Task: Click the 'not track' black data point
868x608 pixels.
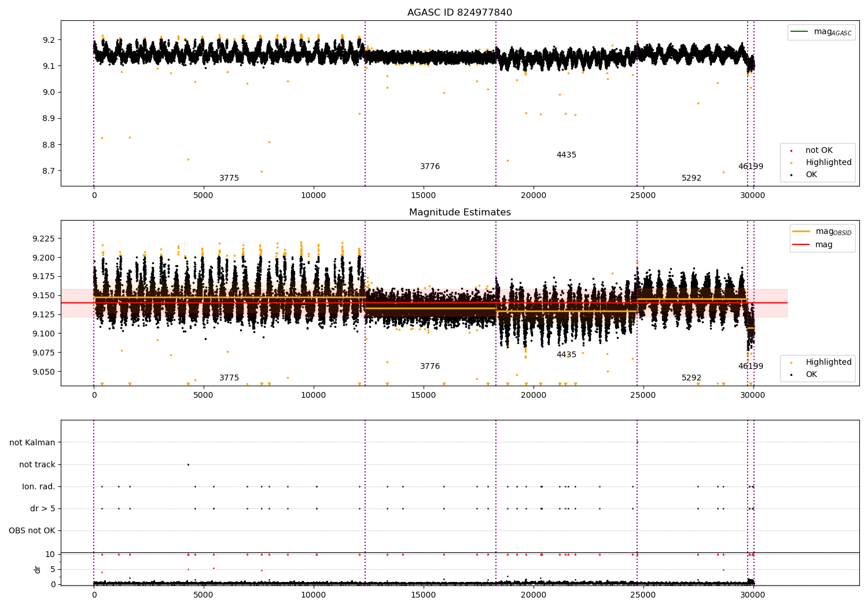Action: [188, 464]
